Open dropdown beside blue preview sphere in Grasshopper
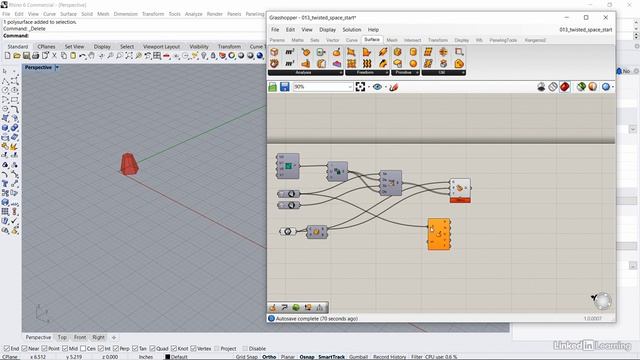This screenshot has width=640, height=360. (x=613, y=87)
